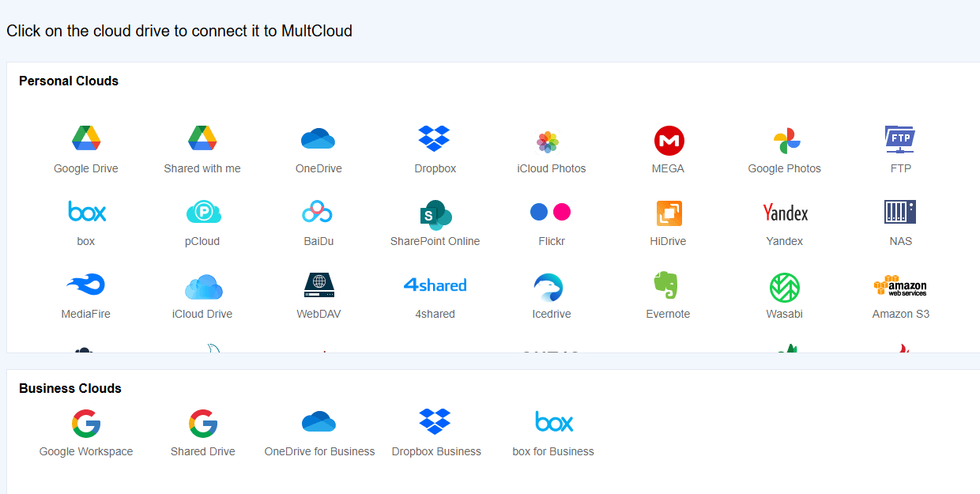Click the MEGA cloud icon

click(x=669, y=141)
